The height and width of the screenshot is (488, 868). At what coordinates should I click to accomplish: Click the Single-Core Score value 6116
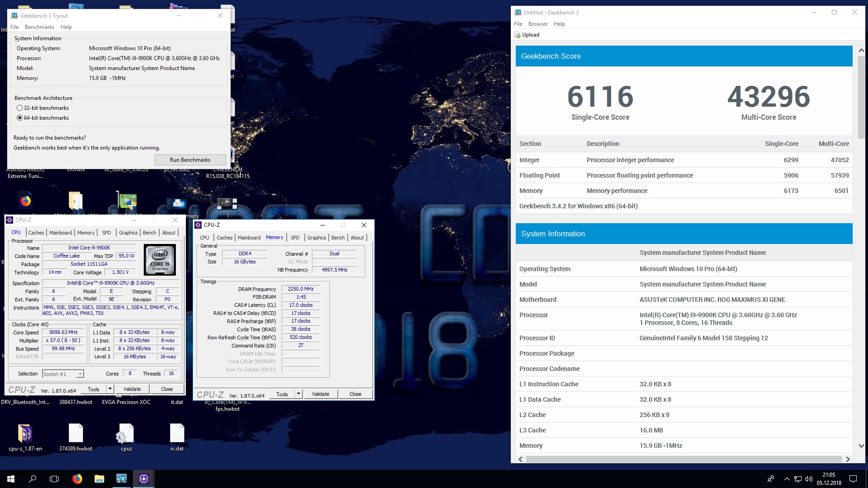(x=600, y=97)
